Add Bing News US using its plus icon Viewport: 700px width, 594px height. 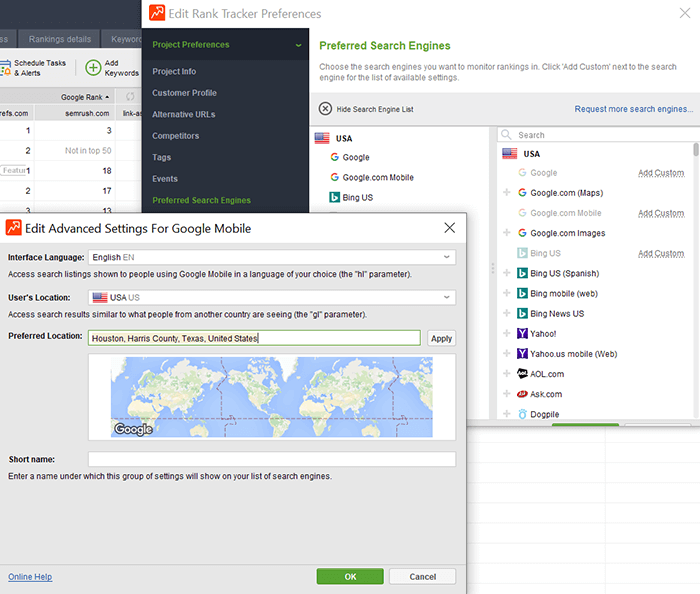tap(507, 313)
